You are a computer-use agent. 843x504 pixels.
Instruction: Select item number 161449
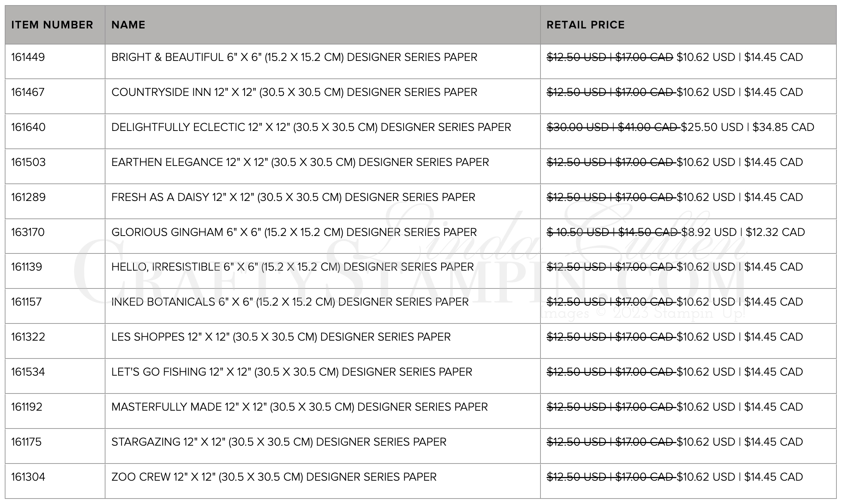[28, 57]
